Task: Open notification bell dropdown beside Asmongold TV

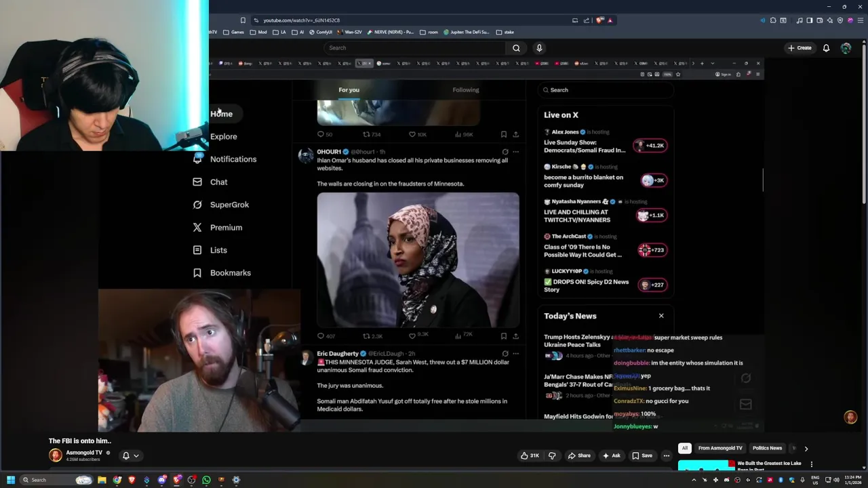Action: click(x=130, y=455)
